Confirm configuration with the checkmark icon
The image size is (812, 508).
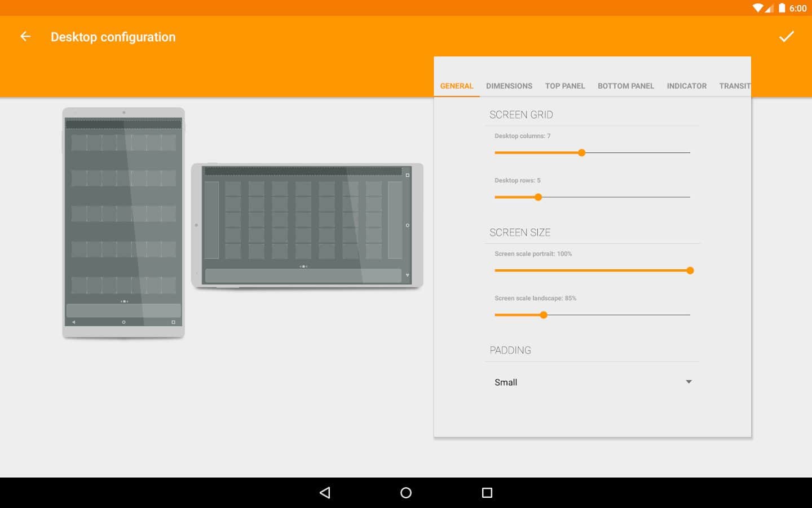pyautogui.click(x=786, y=37)
